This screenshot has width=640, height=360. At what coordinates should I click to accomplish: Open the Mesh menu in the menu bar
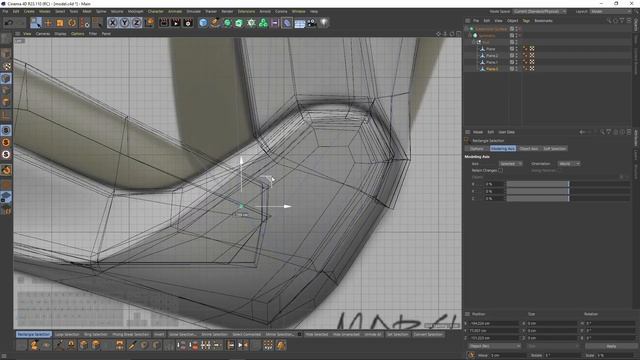pyautogui.click(x=87, y=11)
